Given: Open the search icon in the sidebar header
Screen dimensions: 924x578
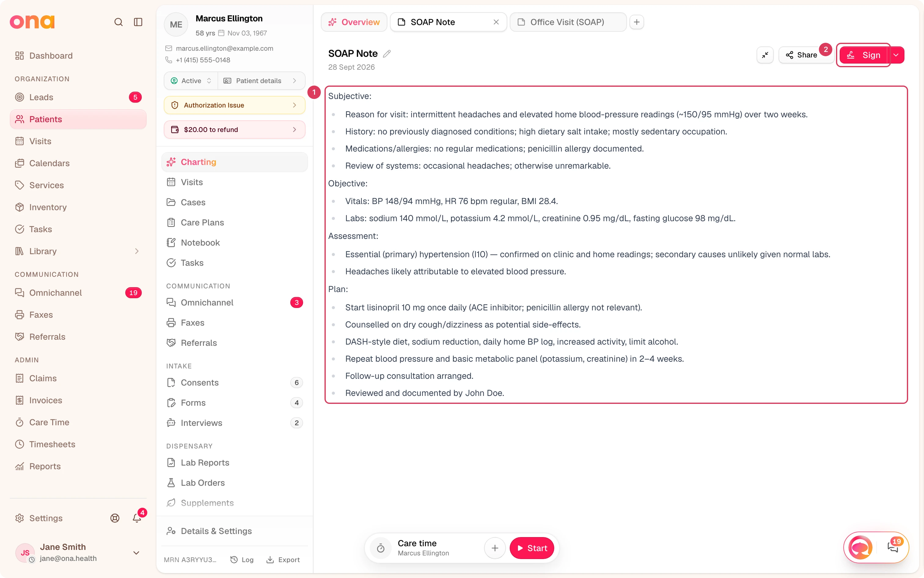Looking at the screenshot, I should [119, 22].
